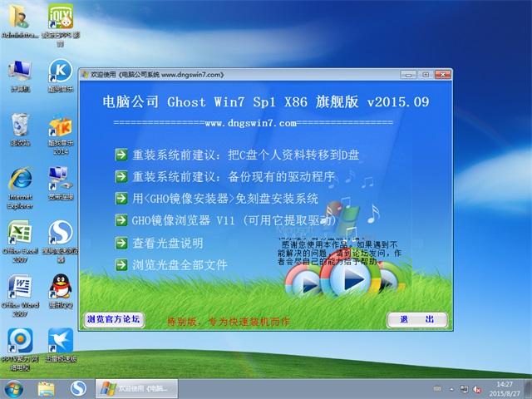Click the keyboard input method tray icon
532x399 pixels.
438,389
